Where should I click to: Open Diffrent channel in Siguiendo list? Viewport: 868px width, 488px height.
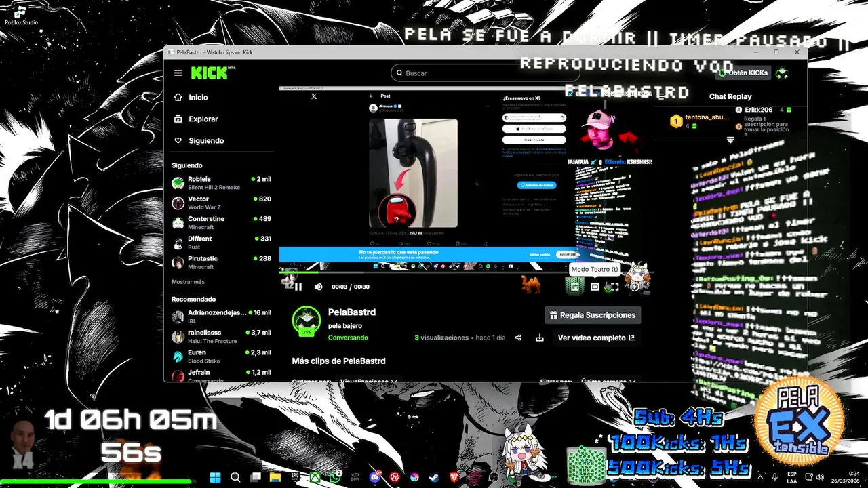(x=222, y=243)
